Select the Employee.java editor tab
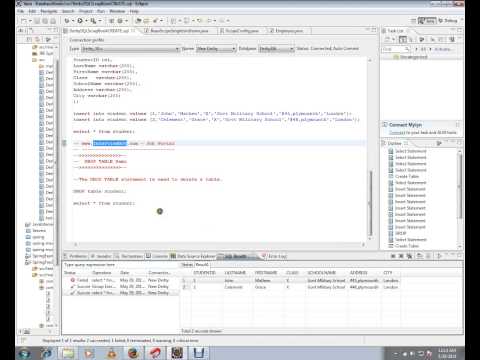The width and height of the screenshot is (480, 360). pos(289,31)
